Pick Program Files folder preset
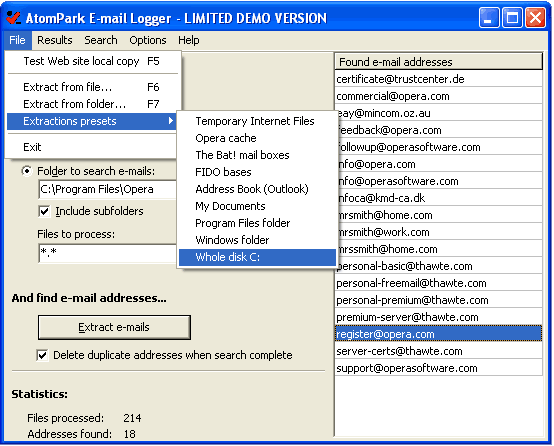 [257, 223]
